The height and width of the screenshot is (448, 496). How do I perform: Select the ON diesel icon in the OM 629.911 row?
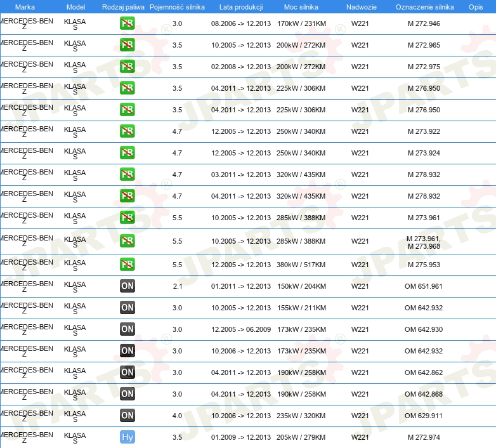127,416
